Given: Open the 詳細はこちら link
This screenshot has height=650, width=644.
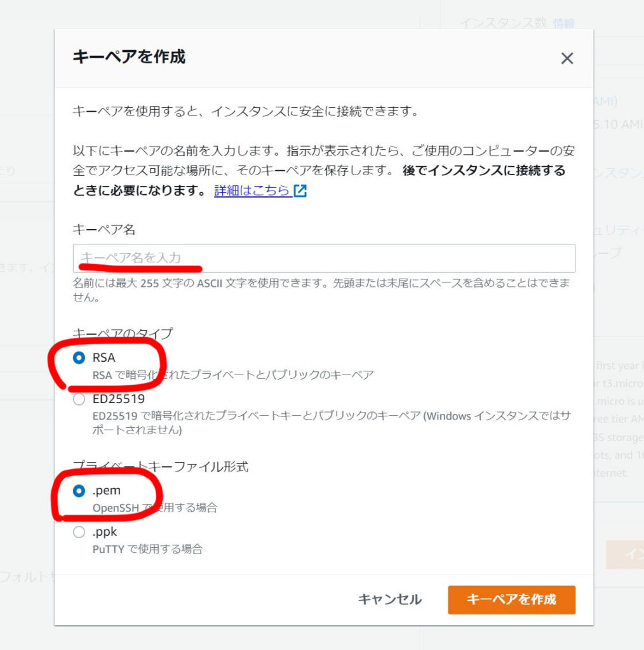Looking at the screenshot, I should pyautogui.click(x=252, y=190).
